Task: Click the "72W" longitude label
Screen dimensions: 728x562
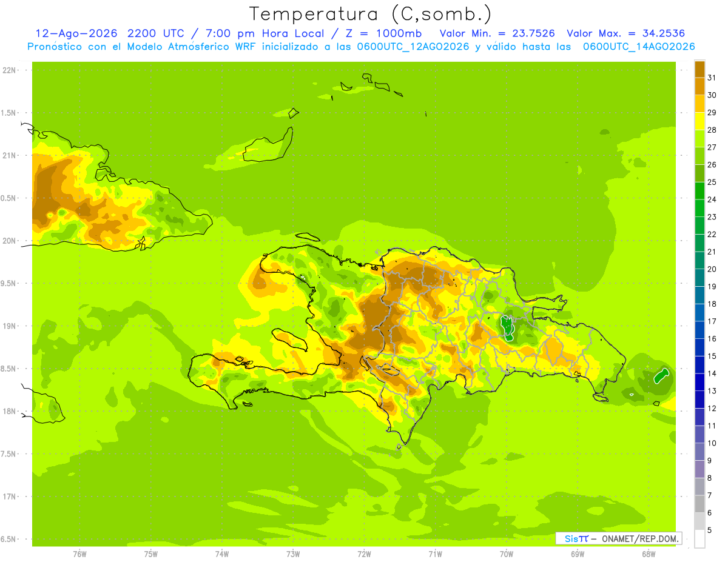Action: (364, 554)
